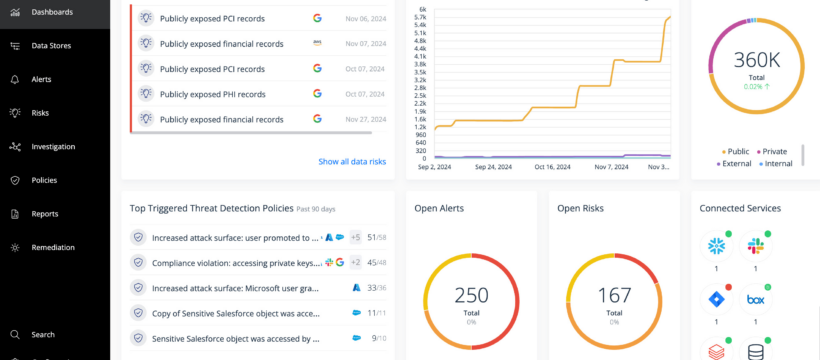Open the Remediation section label
820x360 pixels.
[x=53, y=248]
